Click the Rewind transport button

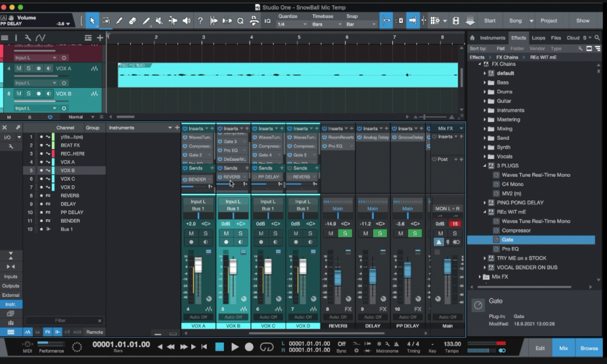[170, 346]
